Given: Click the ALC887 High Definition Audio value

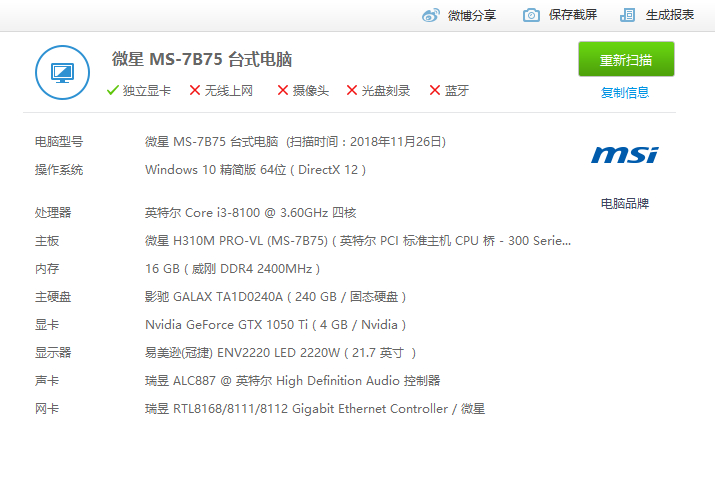Looking at the screenshot, I should (x=293, y=381).
